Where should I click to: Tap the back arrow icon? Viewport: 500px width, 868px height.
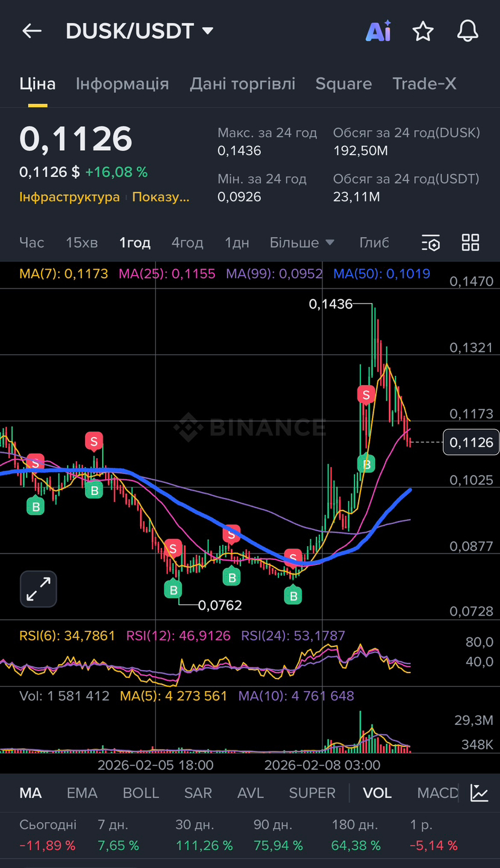click(31, 31)
